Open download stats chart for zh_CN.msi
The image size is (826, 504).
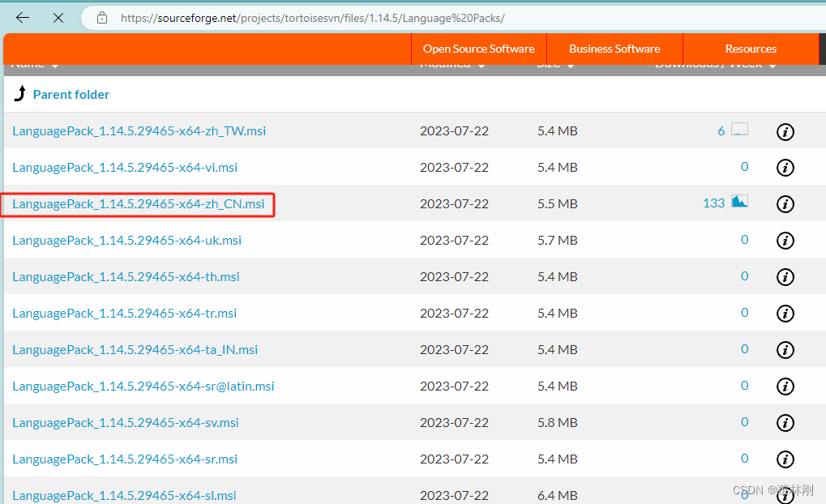coord(739,201)
